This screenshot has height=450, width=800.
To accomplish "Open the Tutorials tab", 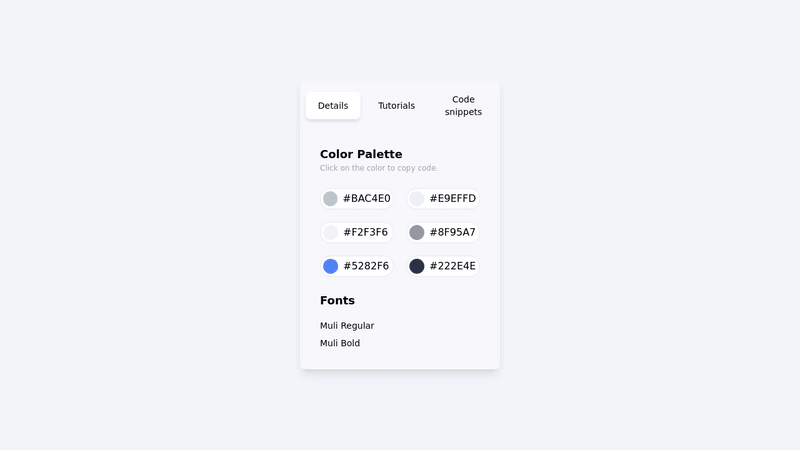I will (396, 106).
